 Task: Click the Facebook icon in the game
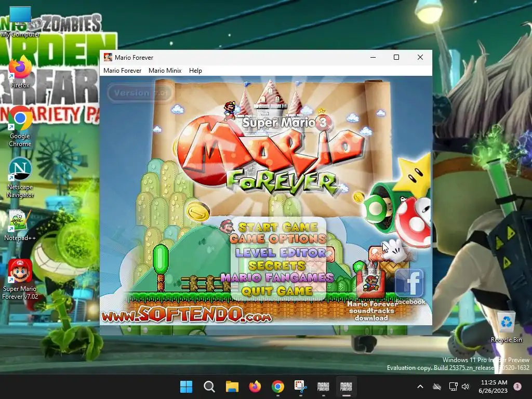409,283
